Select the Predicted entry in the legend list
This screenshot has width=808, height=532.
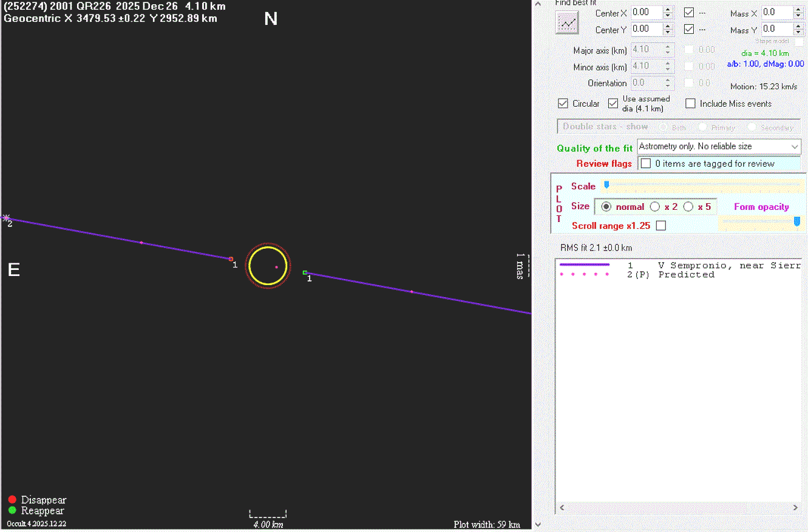[x=686, y=275]
